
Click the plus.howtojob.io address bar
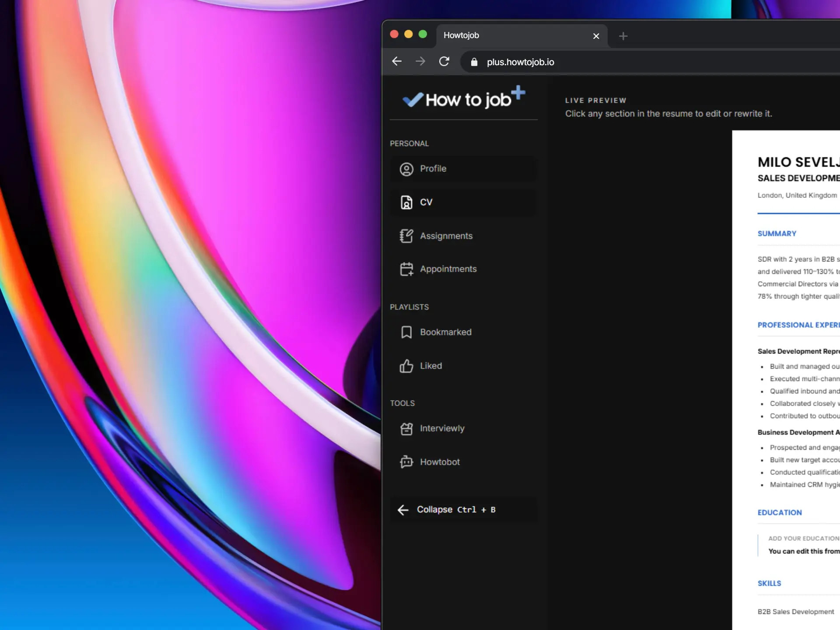pos(520,62)
